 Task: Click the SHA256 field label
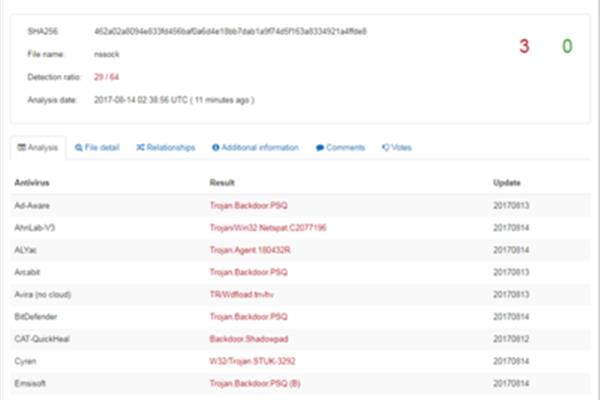coord(43,31)
